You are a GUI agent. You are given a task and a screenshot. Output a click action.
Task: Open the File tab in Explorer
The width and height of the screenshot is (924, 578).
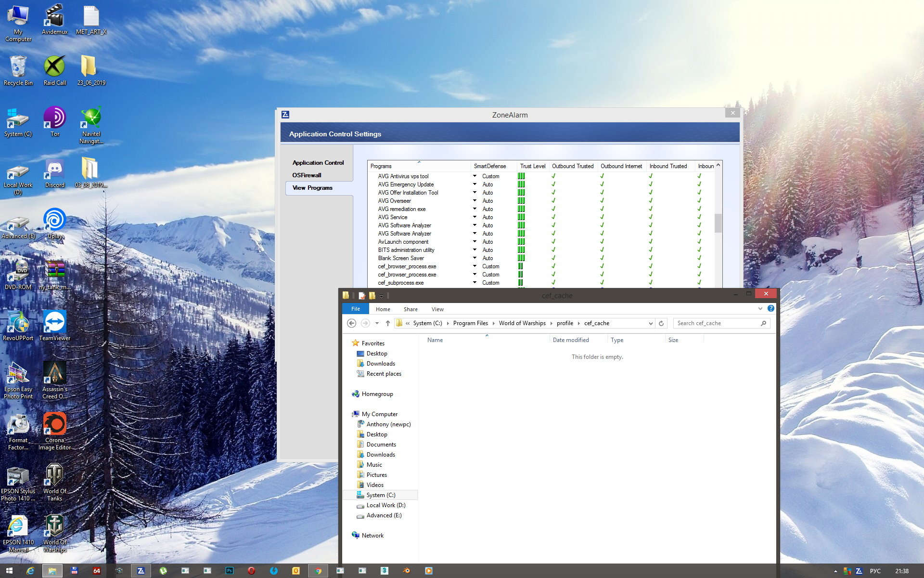pyautogui.click(x=356, y=309)
